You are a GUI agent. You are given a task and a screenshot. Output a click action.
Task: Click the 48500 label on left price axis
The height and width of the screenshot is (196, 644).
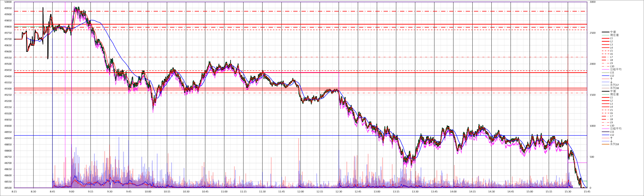(8, 188)
